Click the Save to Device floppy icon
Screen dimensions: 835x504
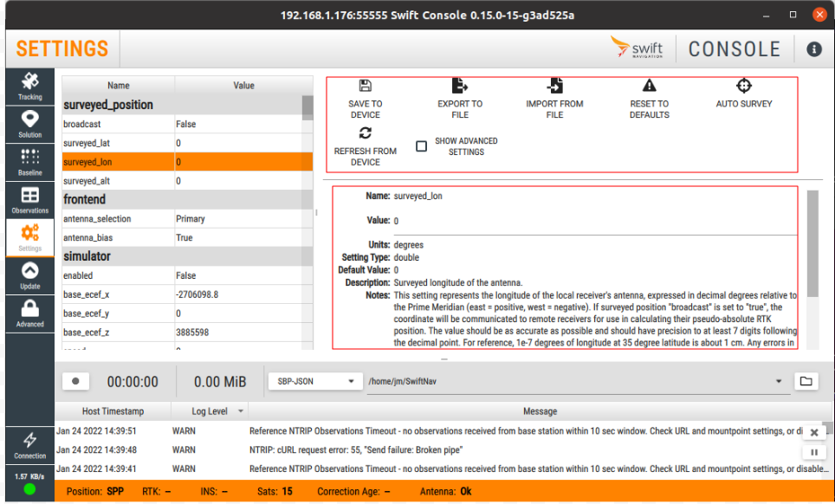tap(366, 86)
